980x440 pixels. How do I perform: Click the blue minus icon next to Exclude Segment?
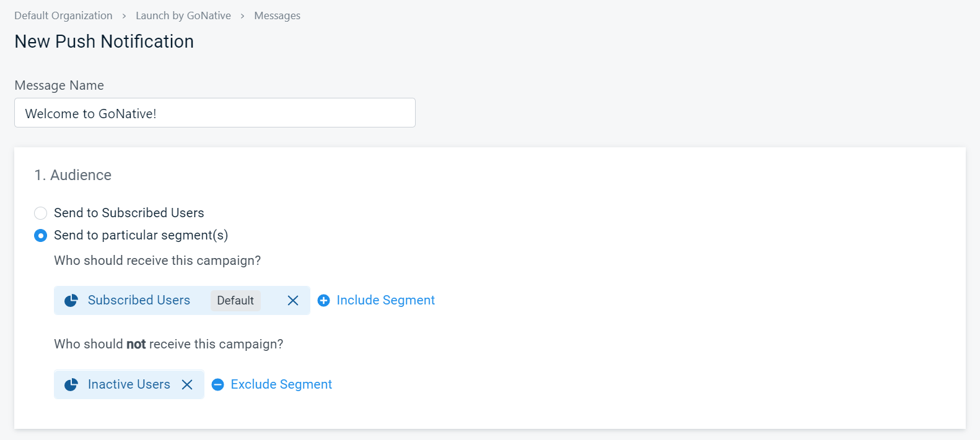[x=217, y=384]
